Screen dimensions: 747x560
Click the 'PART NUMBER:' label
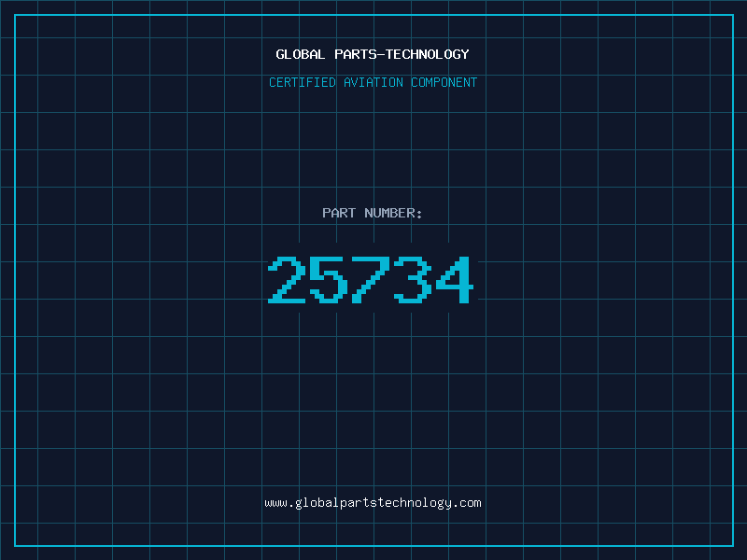(373, 213)
